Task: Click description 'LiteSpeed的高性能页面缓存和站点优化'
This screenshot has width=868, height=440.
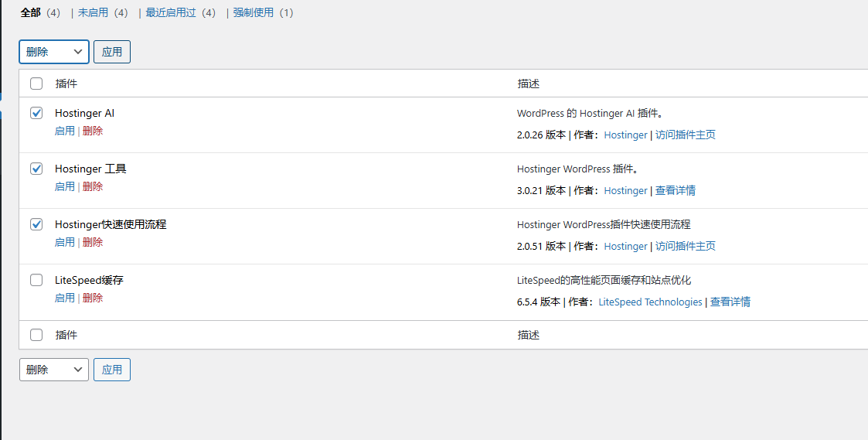Action: coord(604,281)
